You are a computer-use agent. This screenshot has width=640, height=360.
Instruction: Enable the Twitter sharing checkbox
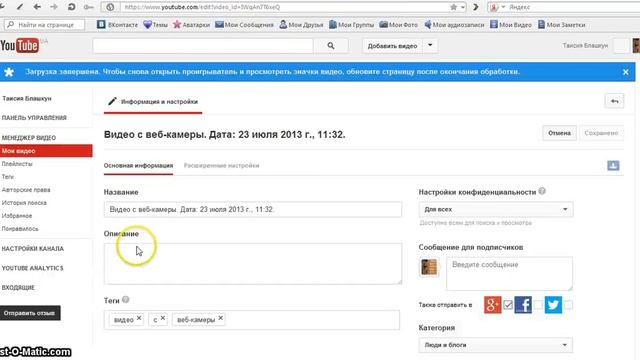coord(568,305)
